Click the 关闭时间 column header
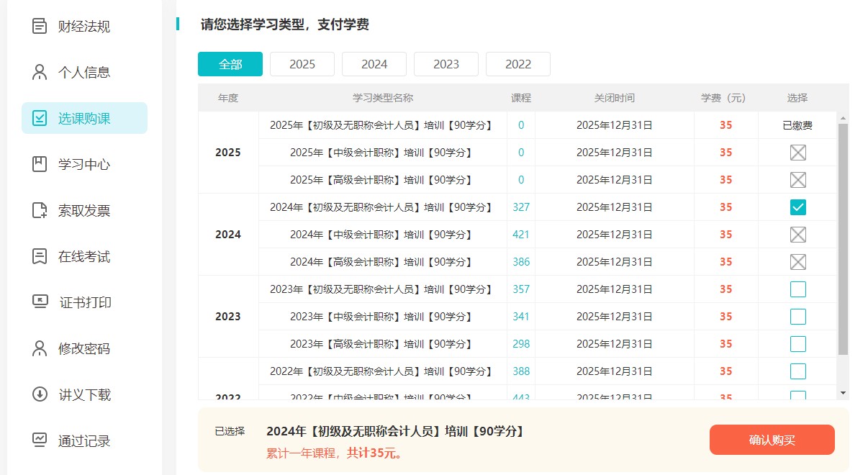Viewport: 868px width, 475px height. 615,98
